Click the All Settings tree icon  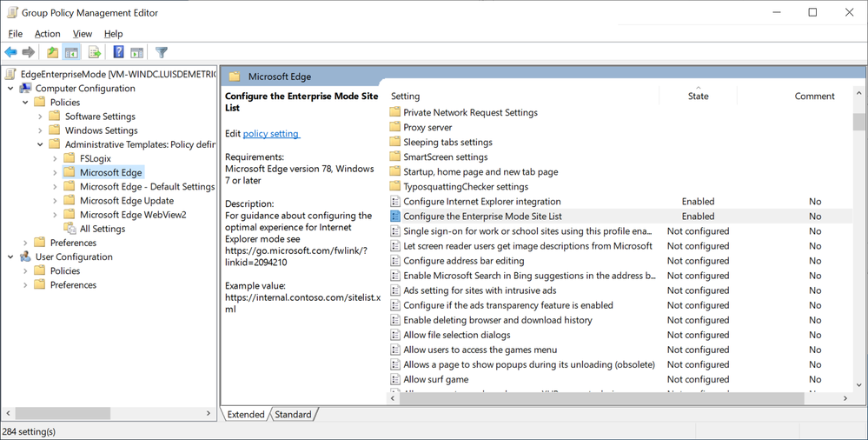pyautogui.click(x=70, y=229)
